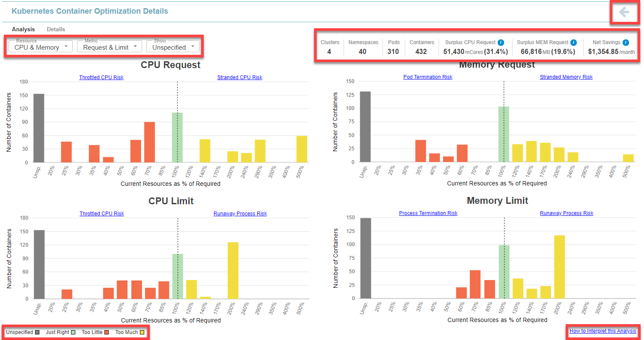This screenshot has height=340, width=644.
Task: Open How to Interpret this Analysis link
Action: click(602, 331)
